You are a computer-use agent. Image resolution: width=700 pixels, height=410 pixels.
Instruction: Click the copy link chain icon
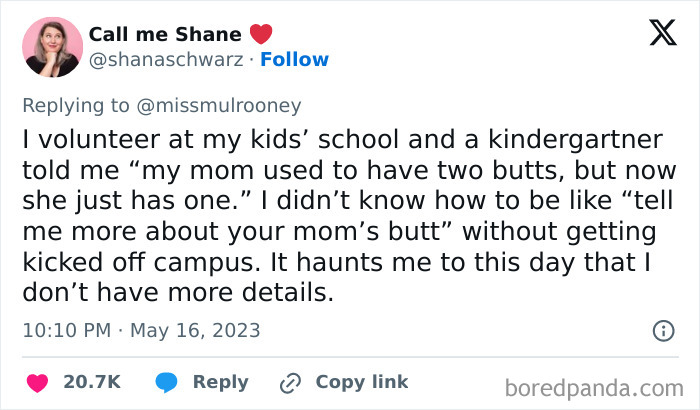click(x=291, y=382)
